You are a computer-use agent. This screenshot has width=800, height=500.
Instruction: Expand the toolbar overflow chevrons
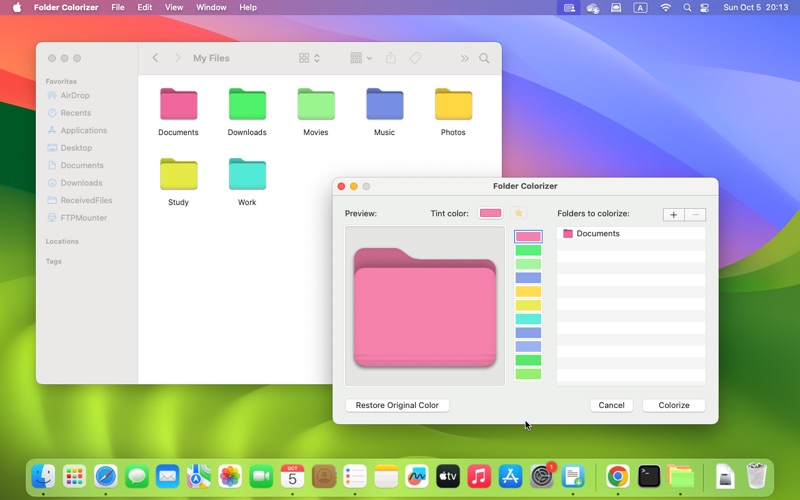[464, 59]
